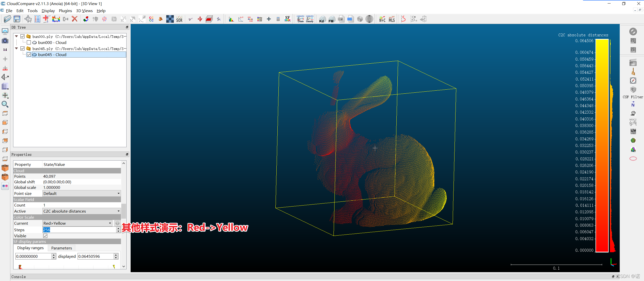
Task: Click the SF scalar field icon
Action: coord(287,19)
